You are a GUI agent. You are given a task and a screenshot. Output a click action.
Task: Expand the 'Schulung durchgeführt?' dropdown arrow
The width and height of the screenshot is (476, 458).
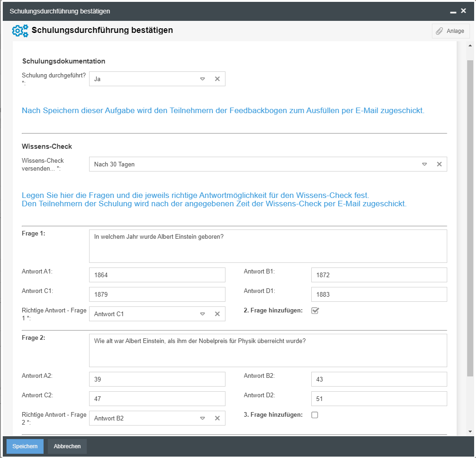pyautogui.click(x=202, y=79)
